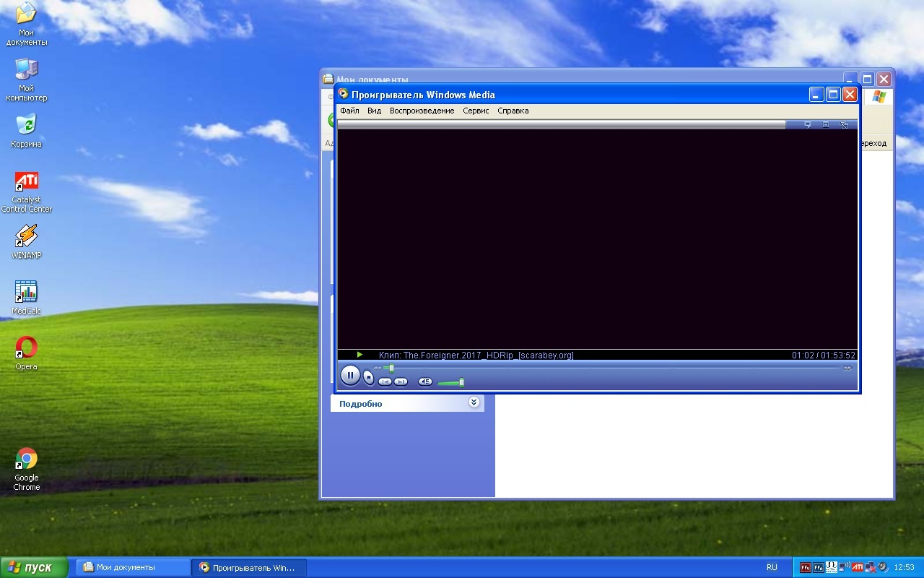
Task: Pause playback in Windows Media Player
Action: click(x=350, y=375)
